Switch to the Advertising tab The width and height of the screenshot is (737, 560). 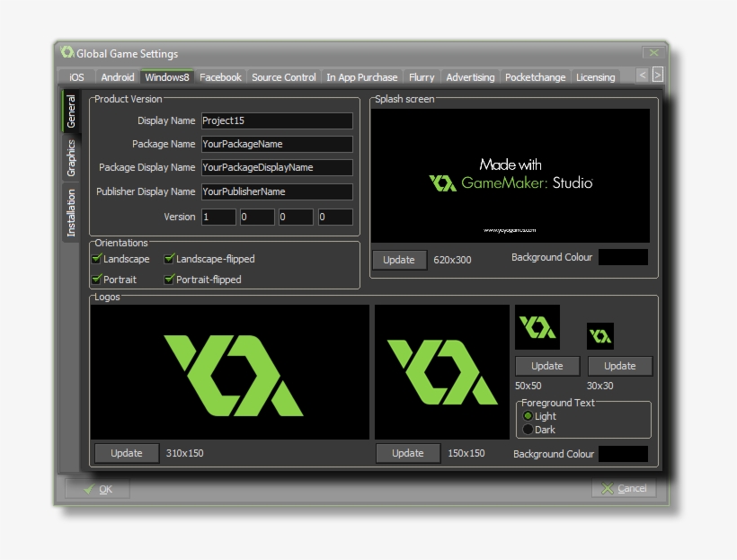pyautogui.click(x=470, y=77)
